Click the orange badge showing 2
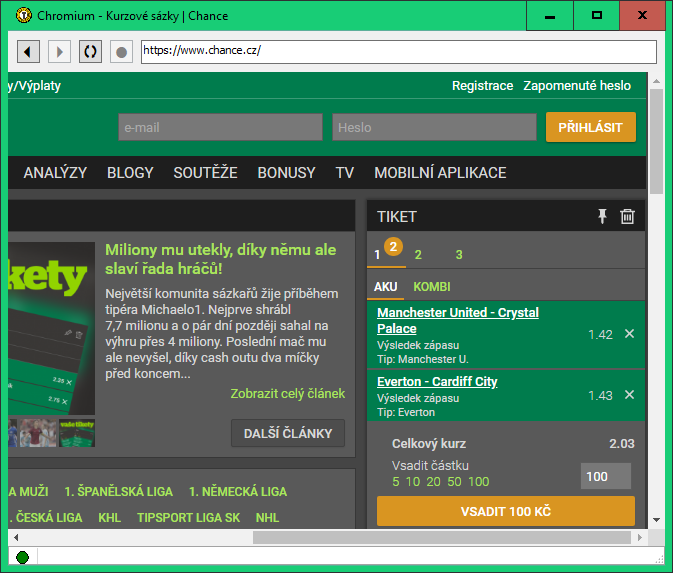This screenshot has height=573, width=673. [393, 246]
